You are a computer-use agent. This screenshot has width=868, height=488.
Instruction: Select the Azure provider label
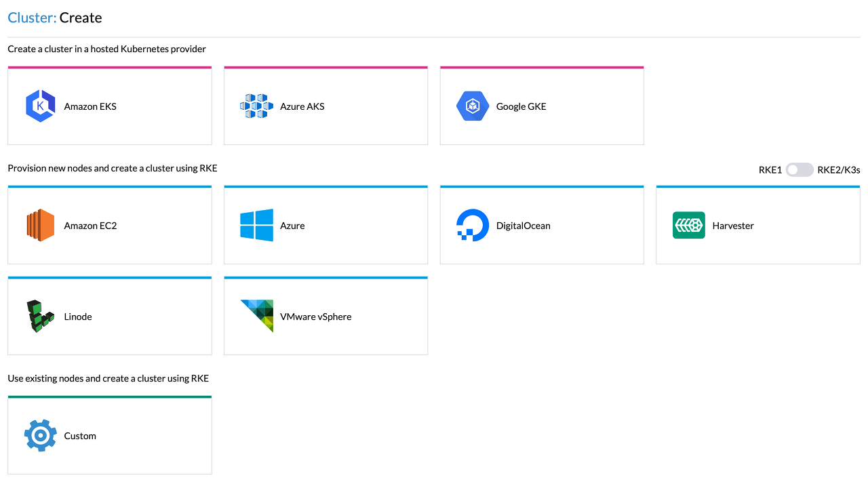pos(292,226)
